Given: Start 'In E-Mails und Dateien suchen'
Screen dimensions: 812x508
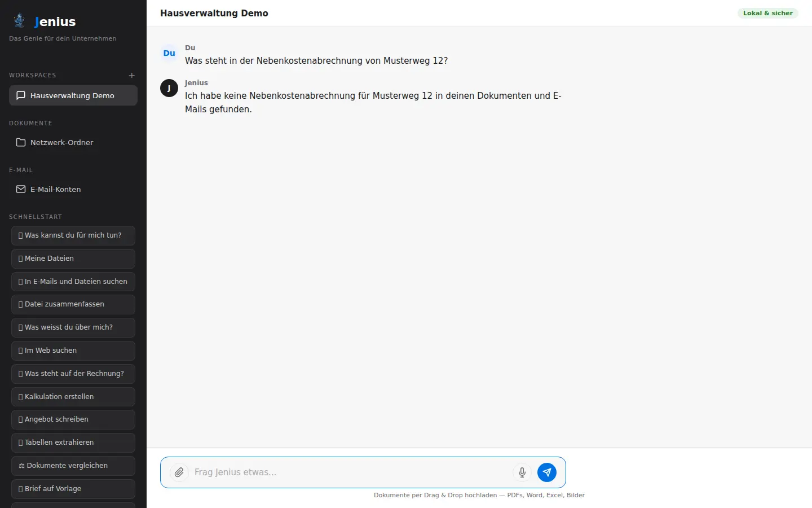Looking at the screenshot, I should pyautogui.click(x=73, y=281).
